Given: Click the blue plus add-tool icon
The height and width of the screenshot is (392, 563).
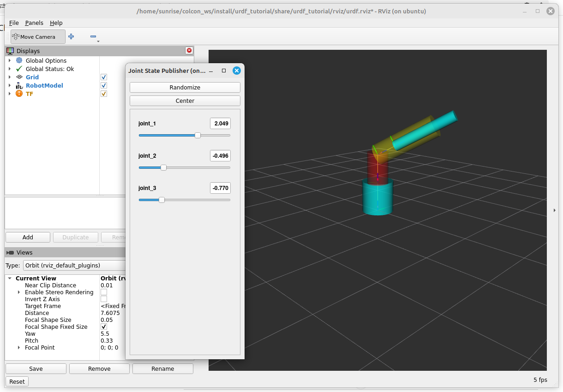Looking at the screenshot, I should coord(71,36).
